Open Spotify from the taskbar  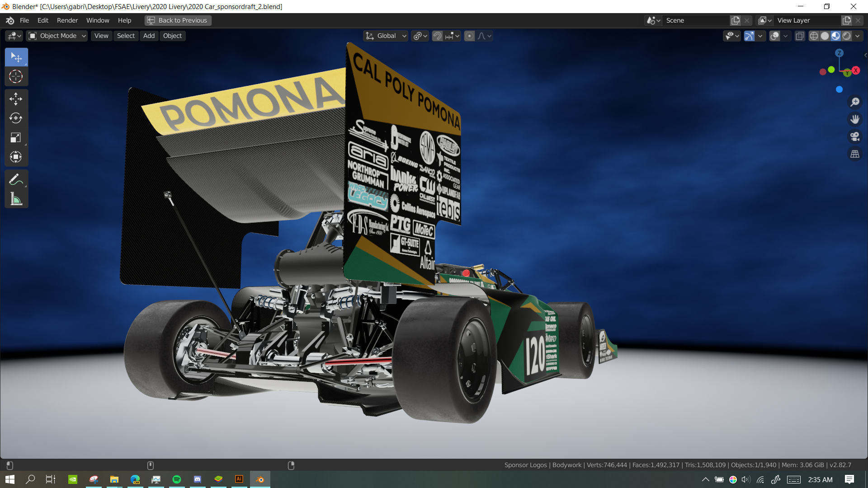[x=177, y=479]
